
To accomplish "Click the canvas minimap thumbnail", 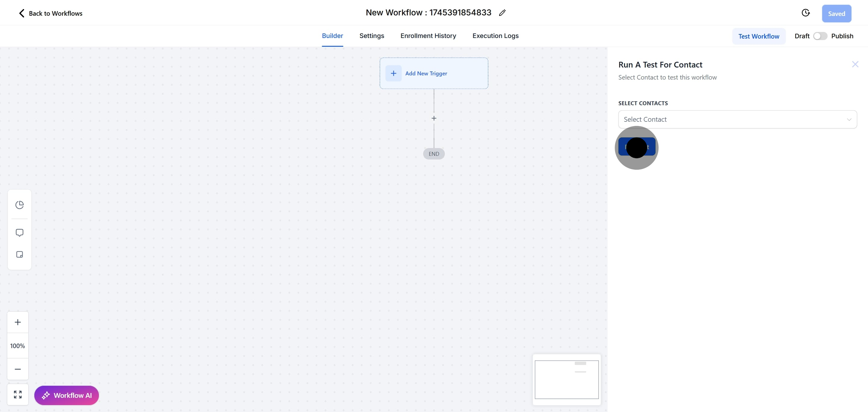I will pyautogui.click(x=566, y=379).
